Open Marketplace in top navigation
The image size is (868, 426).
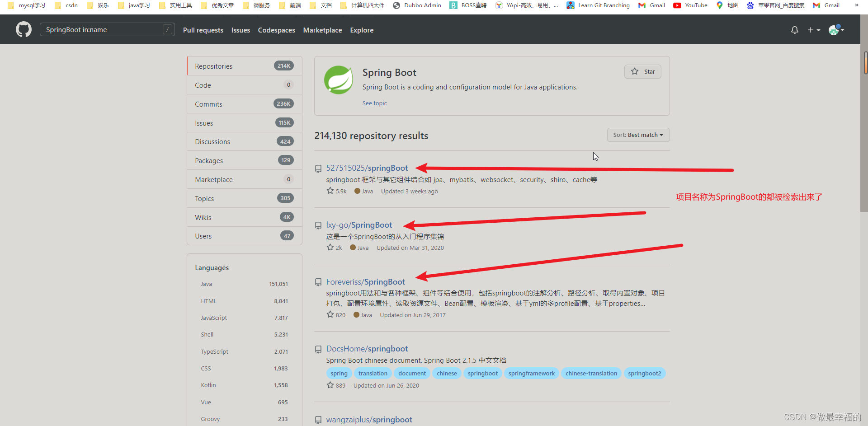pos(322,30)
